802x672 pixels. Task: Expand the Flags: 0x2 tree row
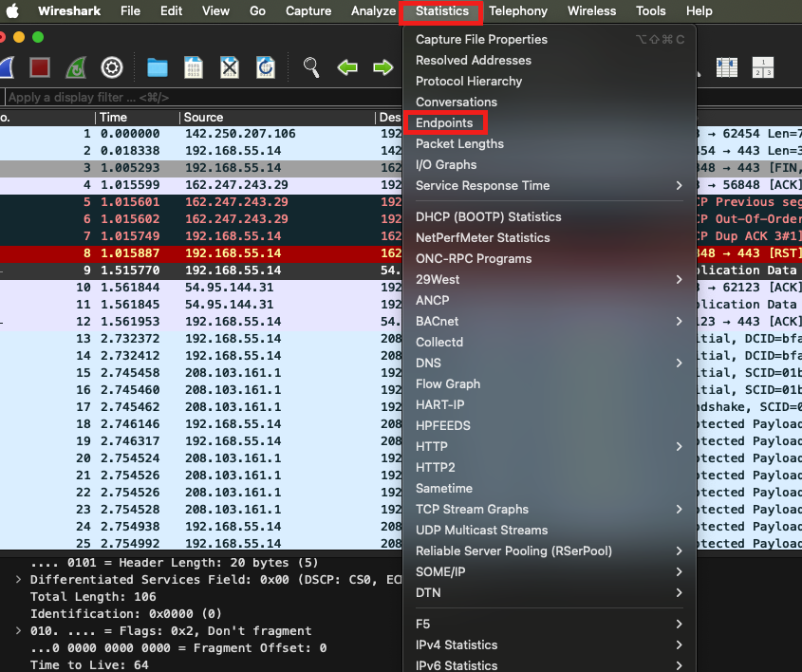point(18,630)
